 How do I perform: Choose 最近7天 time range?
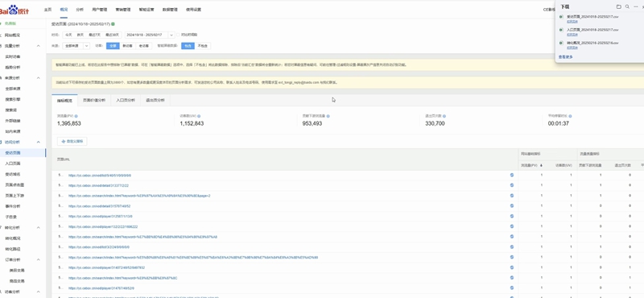pos(94,35)
